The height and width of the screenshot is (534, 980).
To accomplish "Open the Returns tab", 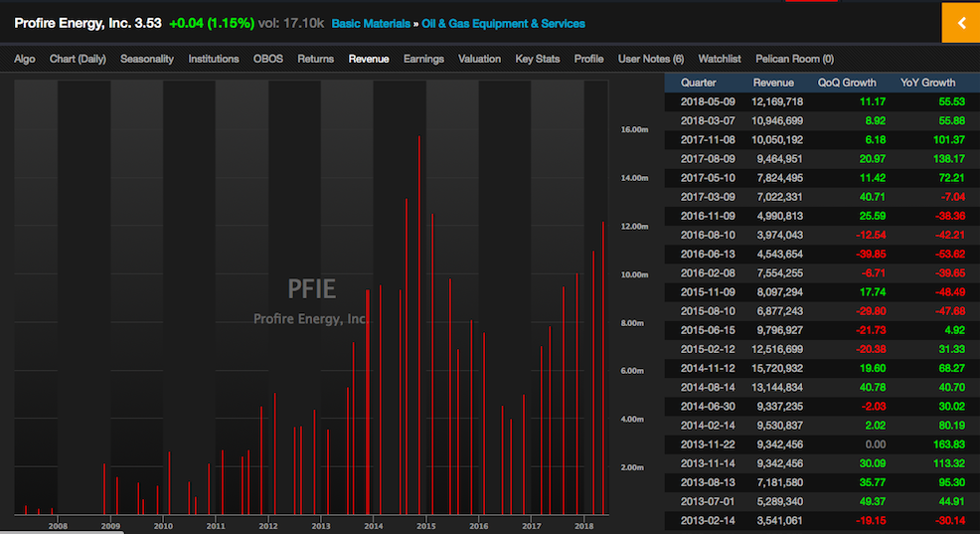I will coord(316,59).
